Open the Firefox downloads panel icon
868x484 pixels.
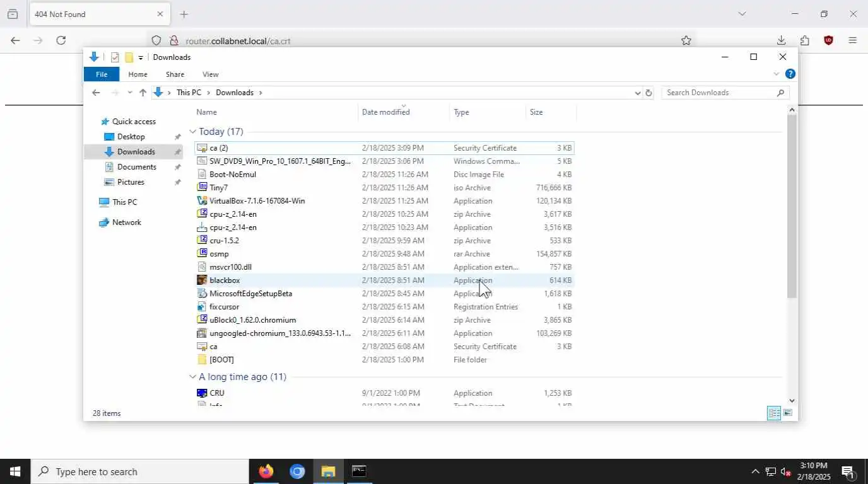tap(781, 40)
